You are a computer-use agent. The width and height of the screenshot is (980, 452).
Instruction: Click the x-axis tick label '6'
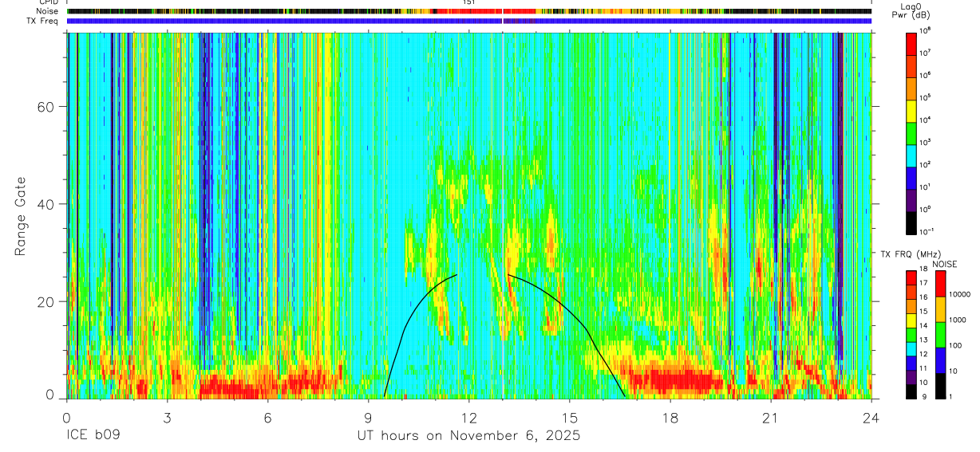click(267, 416)
